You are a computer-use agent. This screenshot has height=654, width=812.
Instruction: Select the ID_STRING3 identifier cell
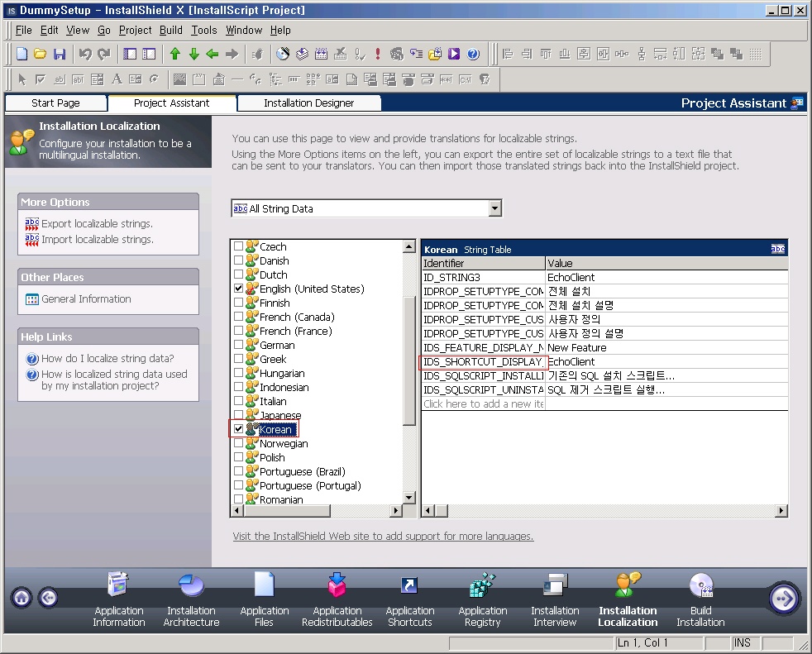[483, 277]
